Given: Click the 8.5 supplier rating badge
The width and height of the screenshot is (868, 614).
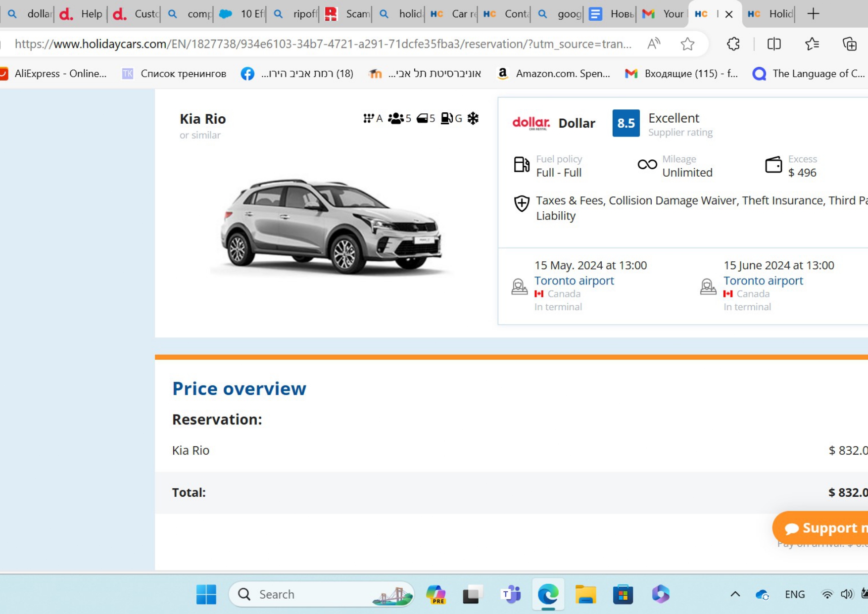Looking at the screenshot, I should (x=626, y=123).
